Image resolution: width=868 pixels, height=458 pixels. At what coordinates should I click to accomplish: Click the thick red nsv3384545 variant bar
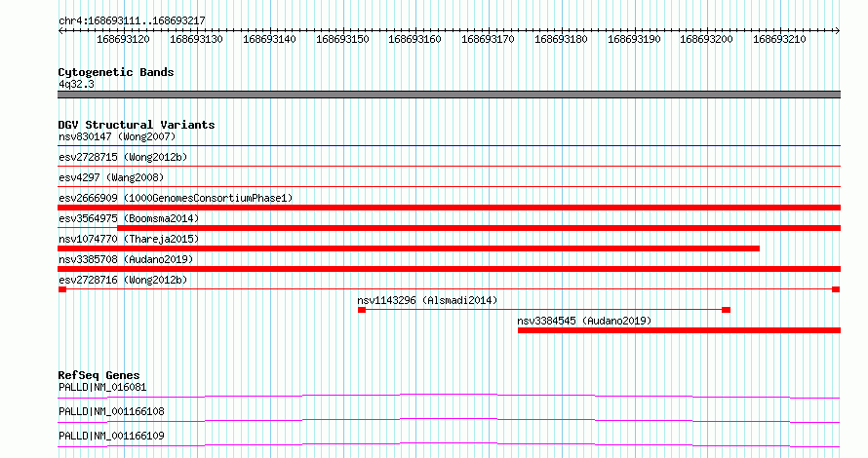click(x=679, y=330)
